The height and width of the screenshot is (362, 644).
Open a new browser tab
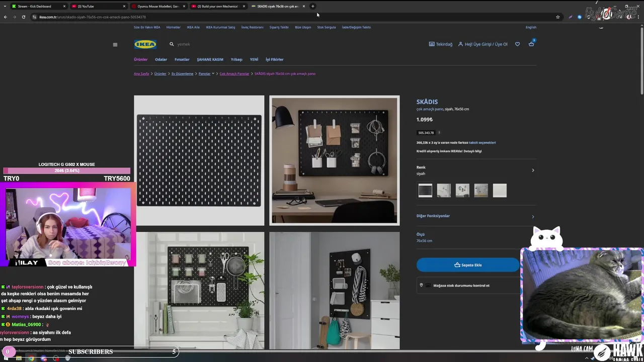pos(312,6)
